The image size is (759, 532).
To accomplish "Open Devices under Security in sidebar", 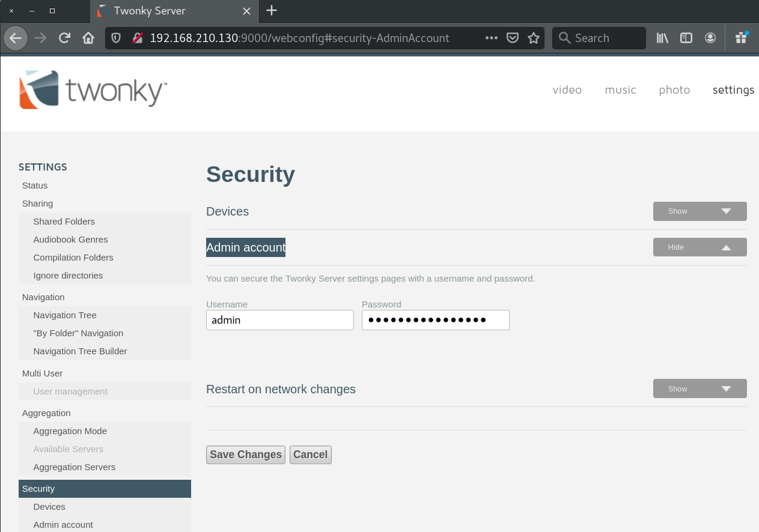I will tap(49, 507).
